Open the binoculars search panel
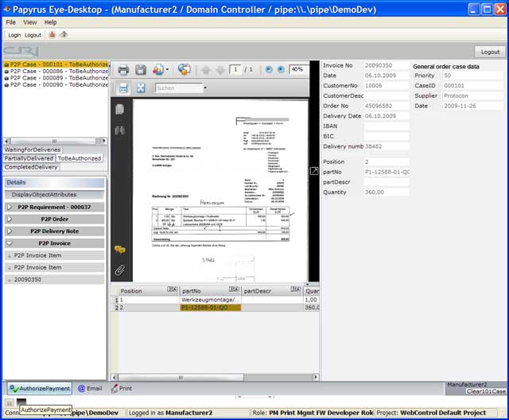 click(x=120, y=130)
